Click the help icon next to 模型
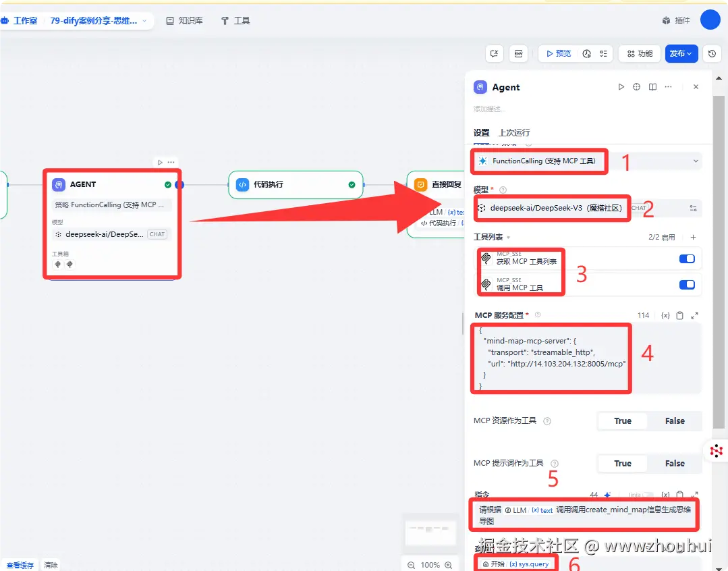Viewport: 728px width, 571px height. (x=503, y=190)
